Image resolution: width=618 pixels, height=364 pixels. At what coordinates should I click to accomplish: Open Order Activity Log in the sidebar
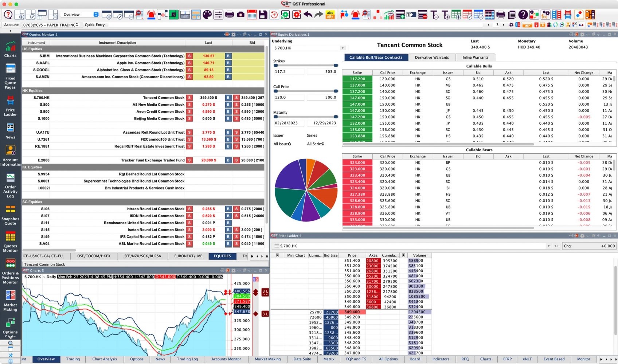[x=10, y=186]
